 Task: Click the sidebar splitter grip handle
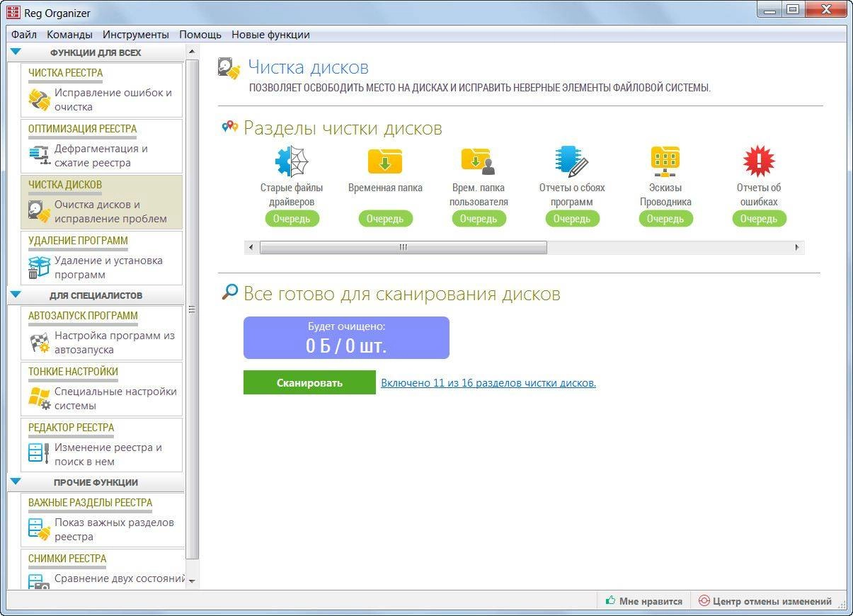point(191,309)
